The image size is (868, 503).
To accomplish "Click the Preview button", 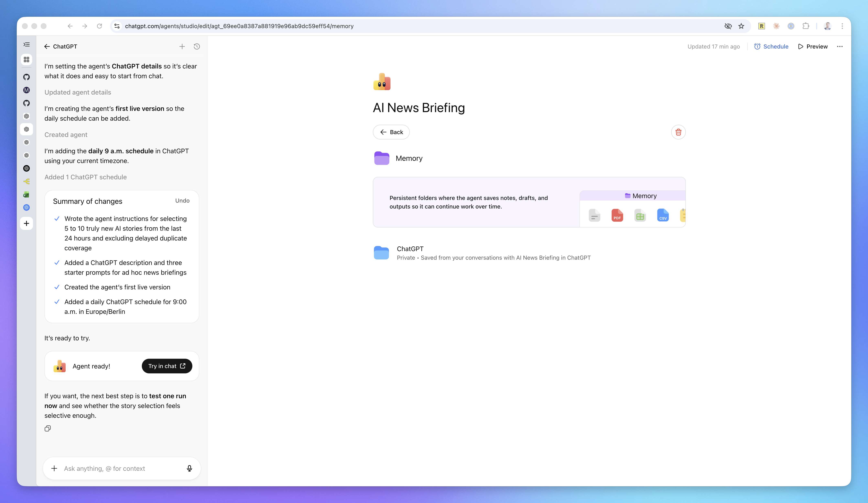I will coord(813,46).
